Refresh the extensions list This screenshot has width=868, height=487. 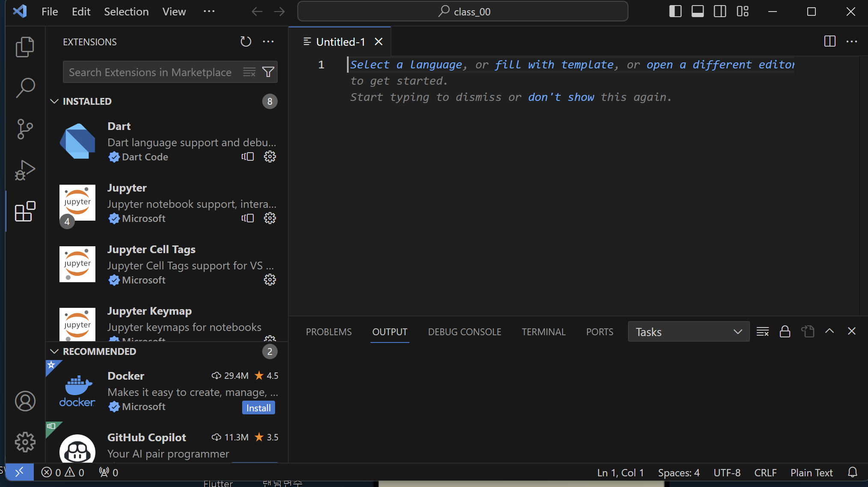pos(246,41)
